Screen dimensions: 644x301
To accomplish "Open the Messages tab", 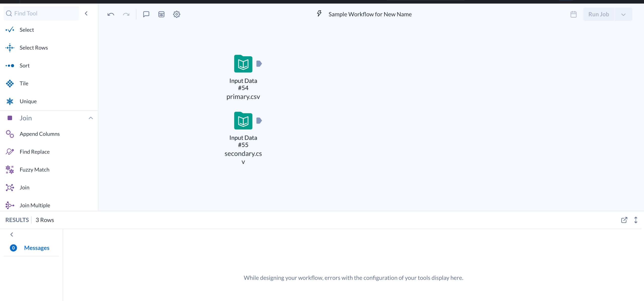I will [36, 248].
